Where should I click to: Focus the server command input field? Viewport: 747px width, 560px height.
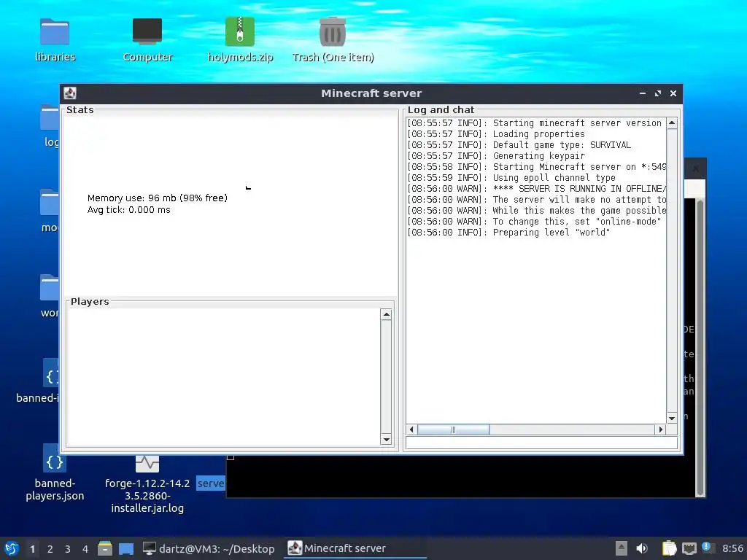[541, 443]
